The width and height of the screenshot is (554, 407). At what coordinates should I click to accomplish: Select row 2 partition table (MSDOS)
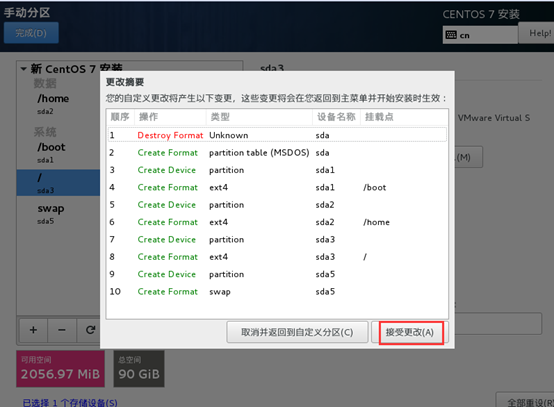coord(277,153)
